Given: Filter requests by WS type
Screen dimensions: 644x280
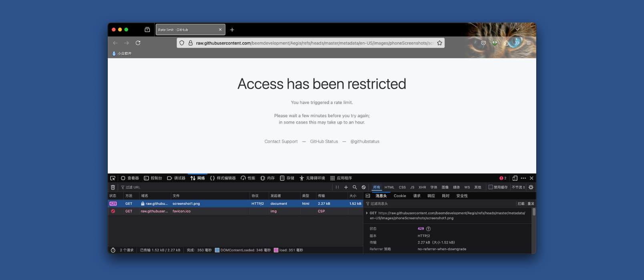Looking at the screenshot, I should click(467, 187).
